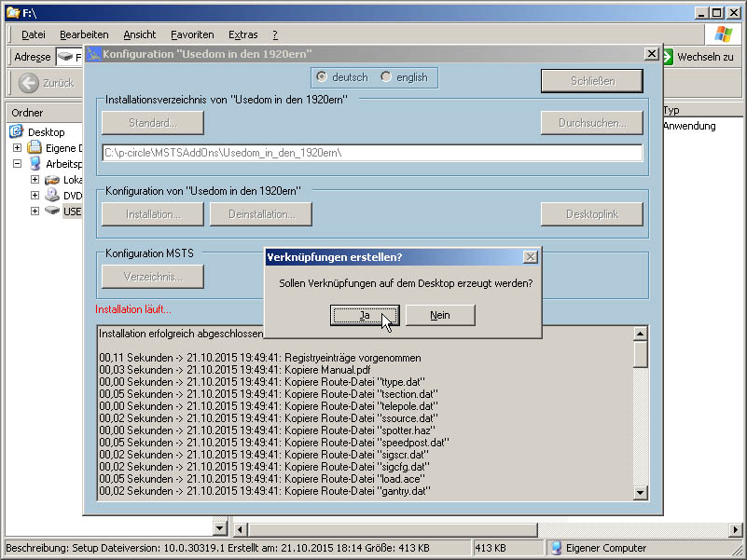The image size is (747, 560).
Task: Collapse the Arbeitsplatz tree node
Action: [17, 164]
